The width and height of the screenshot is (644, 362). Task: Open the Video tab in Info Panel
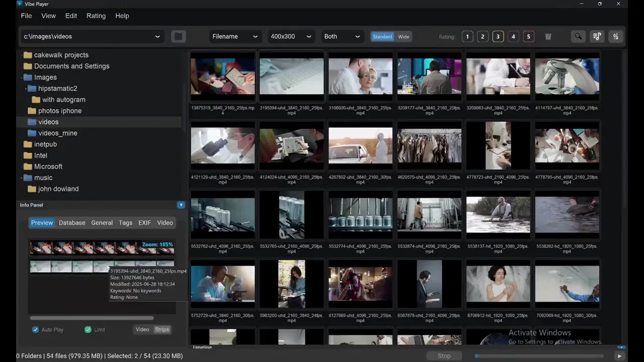point(165,223)
